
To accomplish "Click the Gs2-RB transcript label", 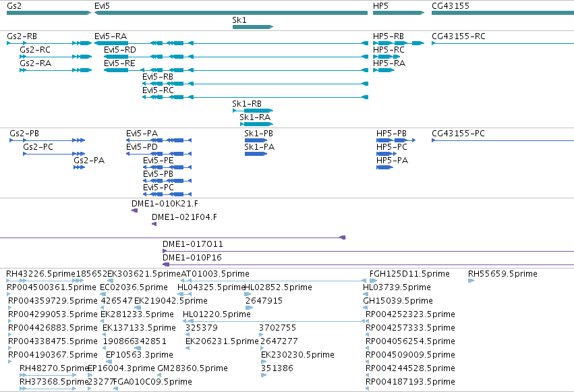I will [22, 36].
